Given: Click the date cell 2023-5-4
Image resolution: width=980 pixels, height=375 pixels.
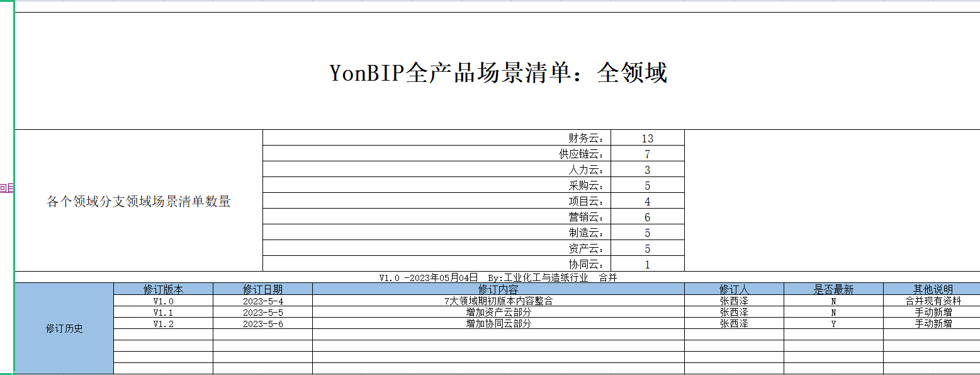Looking at the screenshot, I should 263,301.
